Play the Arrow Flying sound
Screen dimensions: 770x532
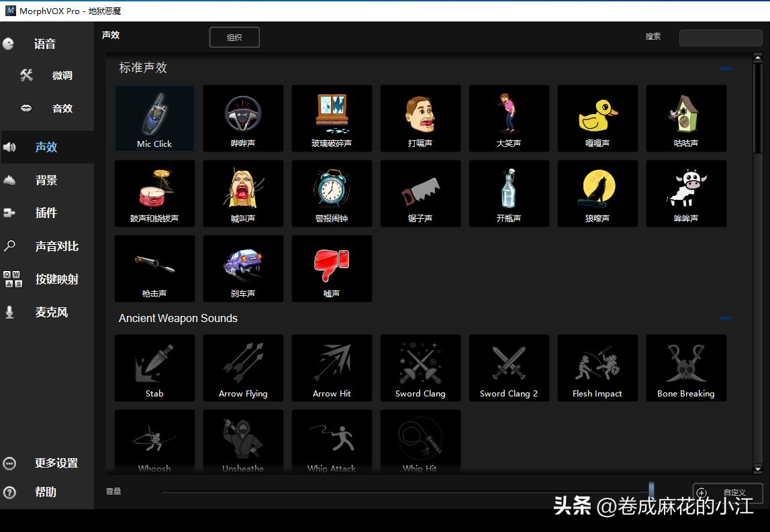pos(243,368)
